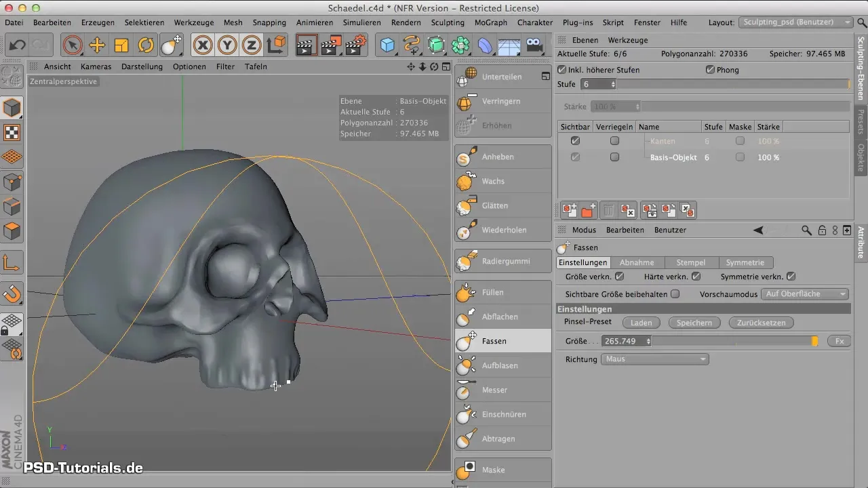Click the Texture mode checkerboard icon
This screenshot has width=868, height=488.
pos(12,133)
